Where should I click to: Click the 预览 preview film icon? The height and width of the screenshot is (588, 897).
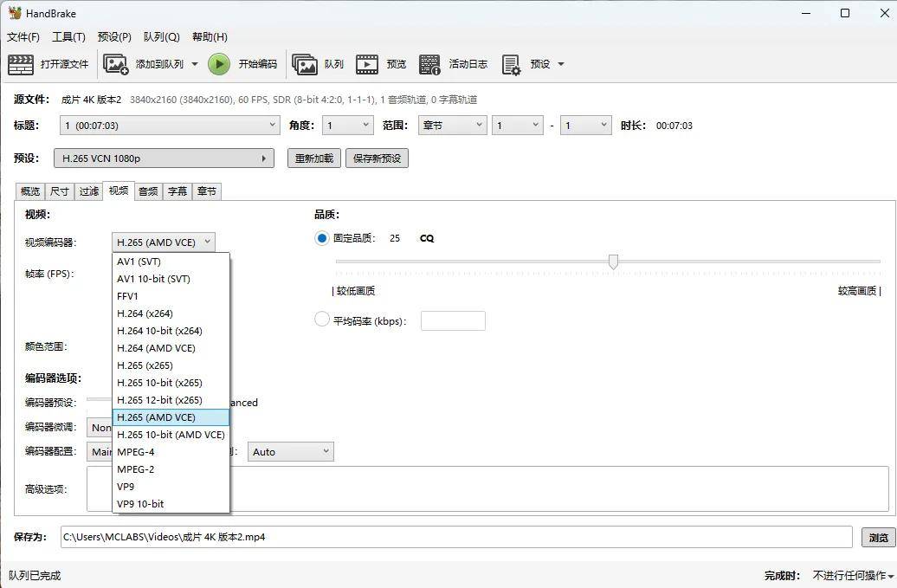click(367, 64)
